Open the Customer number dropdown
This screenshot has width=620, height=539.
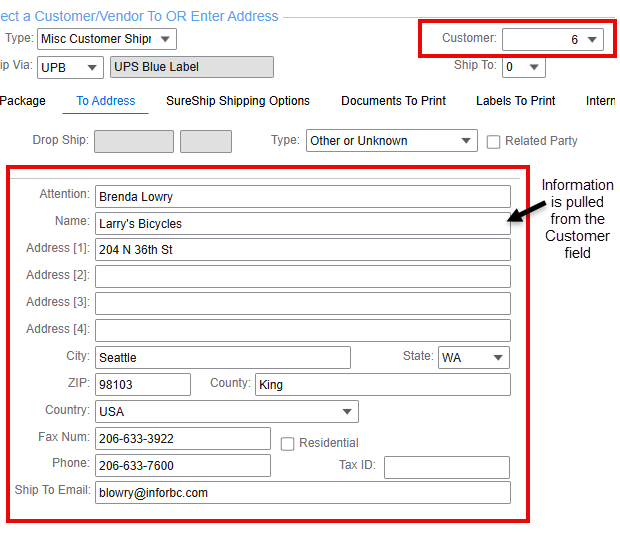click(552, 40)
